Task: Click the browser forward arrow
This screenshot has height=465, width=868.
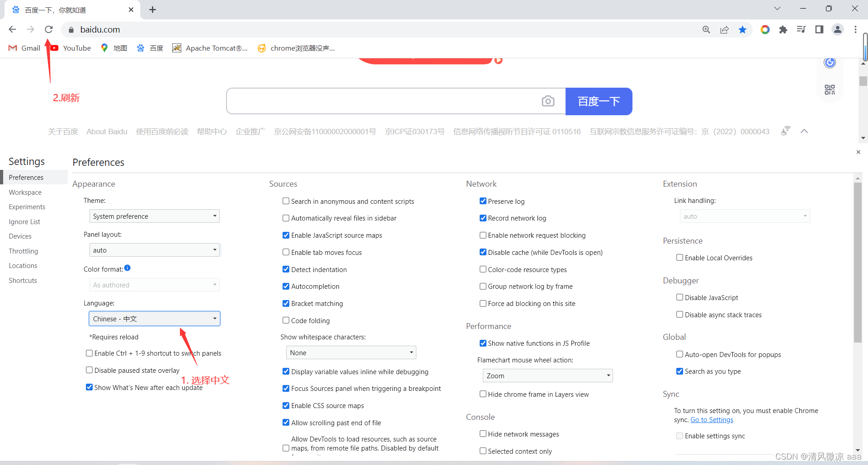Action: [x=30, y=29]
